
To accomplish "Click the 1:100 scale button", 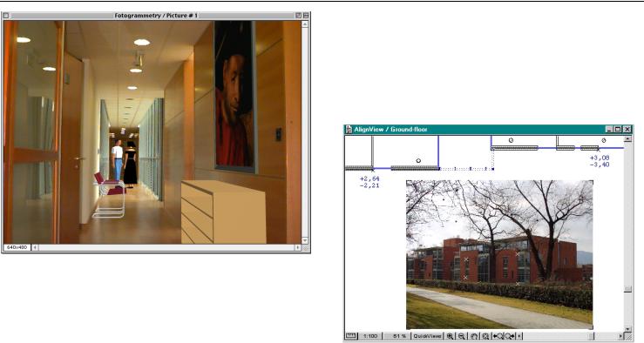I will pyautogui.click(x=370, y=336).
